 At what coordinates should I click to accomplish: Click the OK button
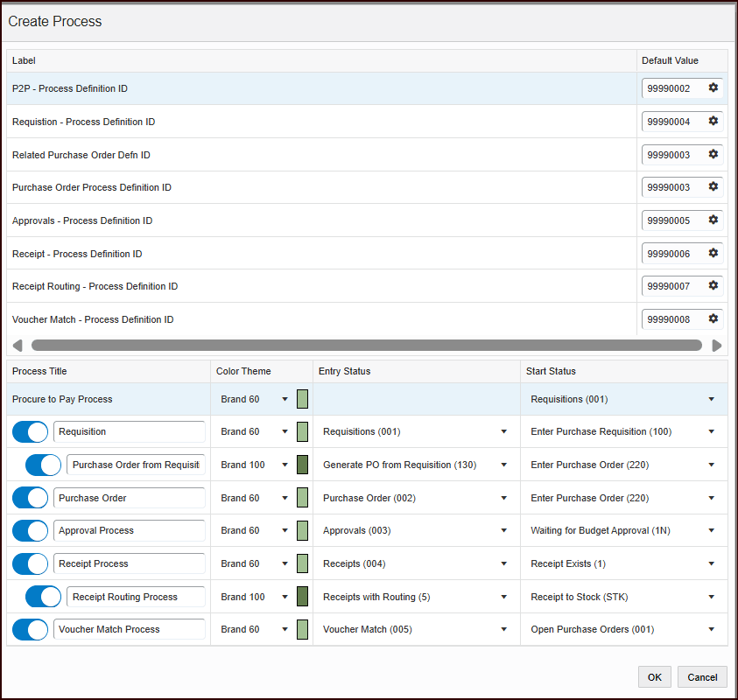click(654, 676)
